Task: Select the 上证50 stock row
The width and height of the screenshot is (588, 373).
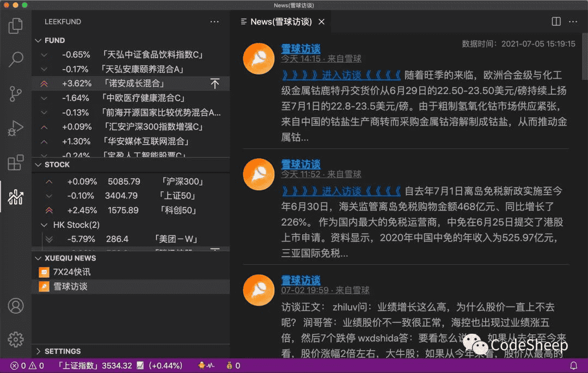Action: pos(131,196)
